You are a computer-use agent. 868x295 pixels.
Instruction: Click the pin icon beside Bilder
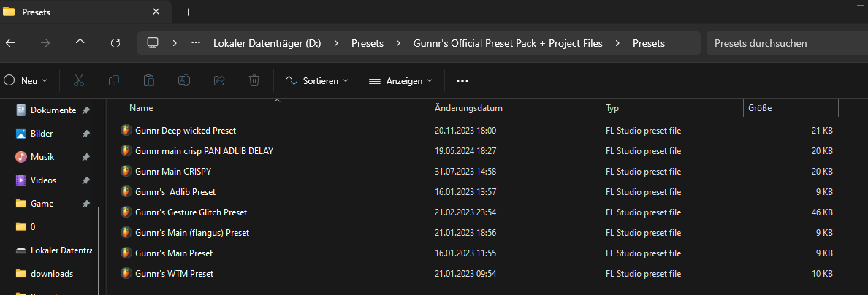click(x=85, y=134)
